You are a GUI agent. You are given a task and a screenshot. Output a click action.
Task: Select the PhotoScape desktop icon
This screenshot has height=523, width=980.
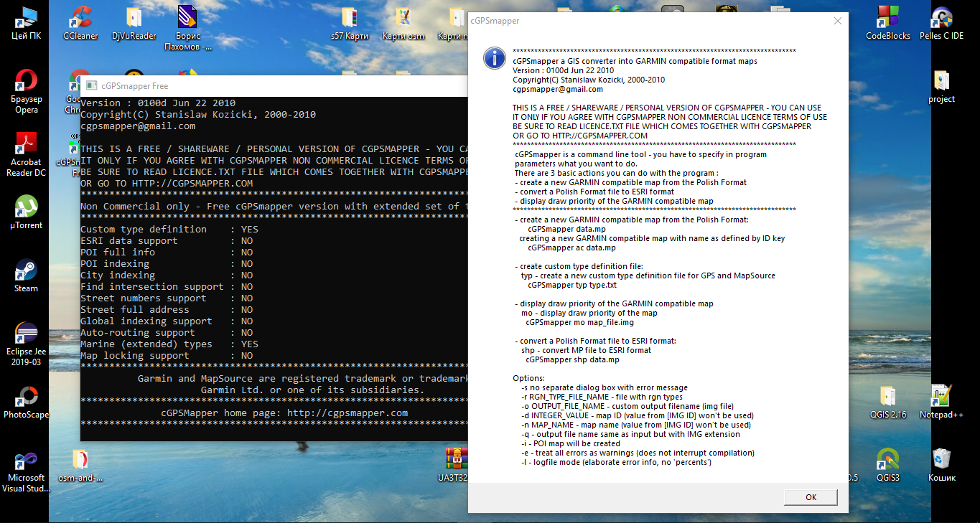(x=27, y=402)
